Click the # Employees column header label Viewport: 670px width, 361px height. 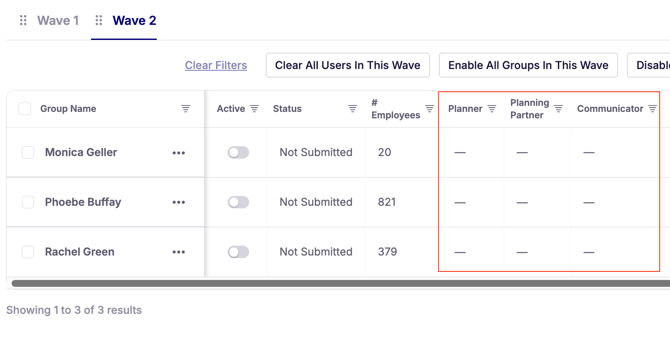tap(395, 109)
